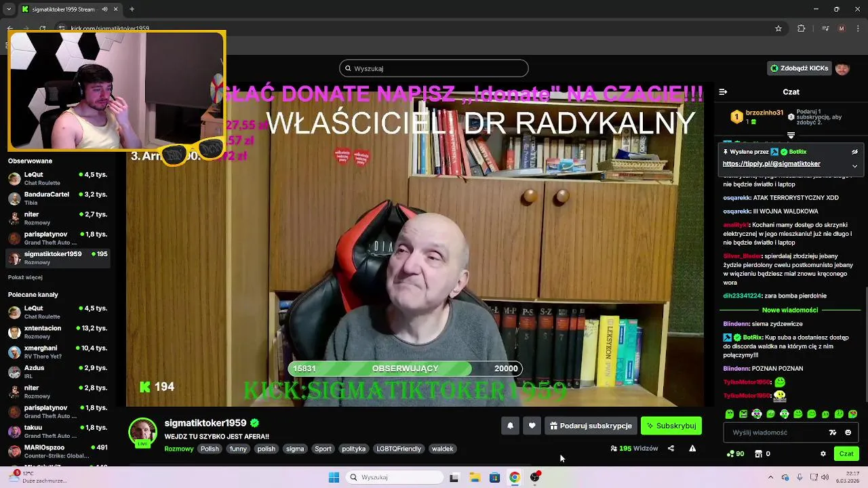The width and height of the screenshot is (868, 488).
Task: Follow channel with heart icon
Action: point(532,426)
